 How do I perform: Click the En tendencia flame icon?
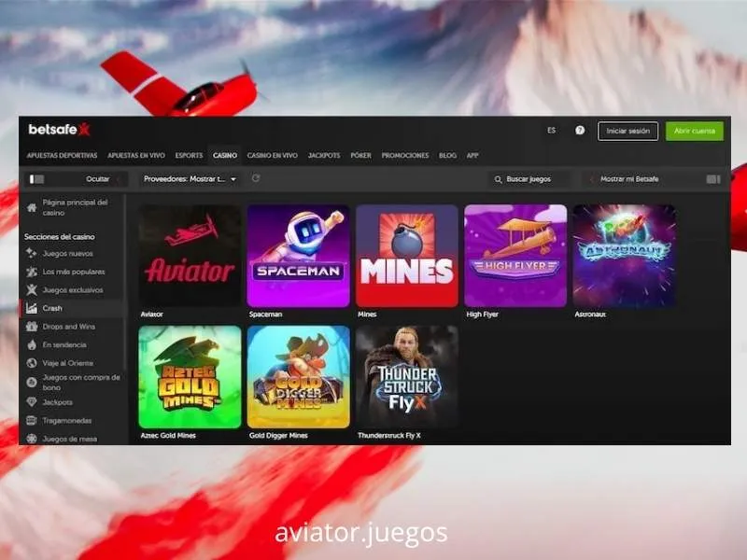[x=32, y=344]
